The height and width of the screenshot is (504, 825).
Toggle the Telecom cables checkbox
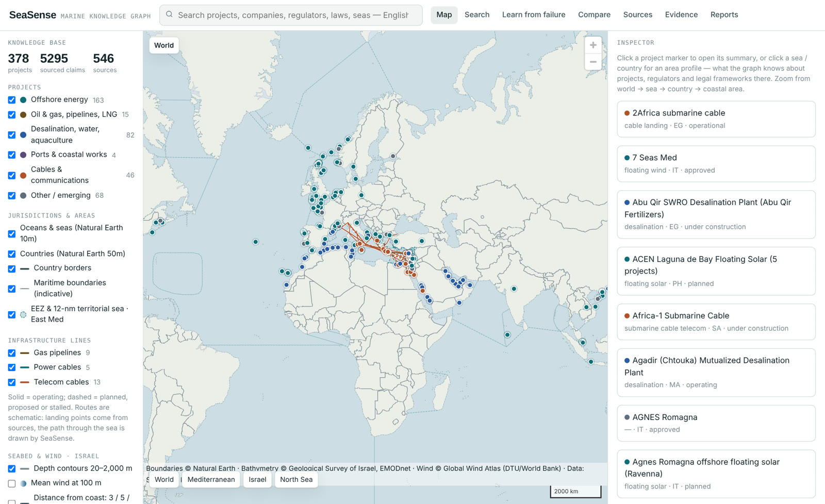[12, 382]
